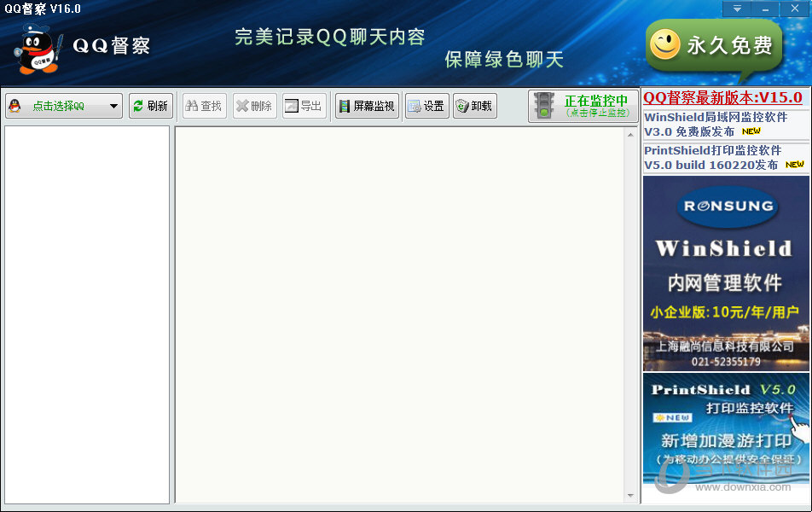Open the QQ督察最新版本:V15.0 link
This screenshot has height=512, width=812.
[x=723, y=97]
